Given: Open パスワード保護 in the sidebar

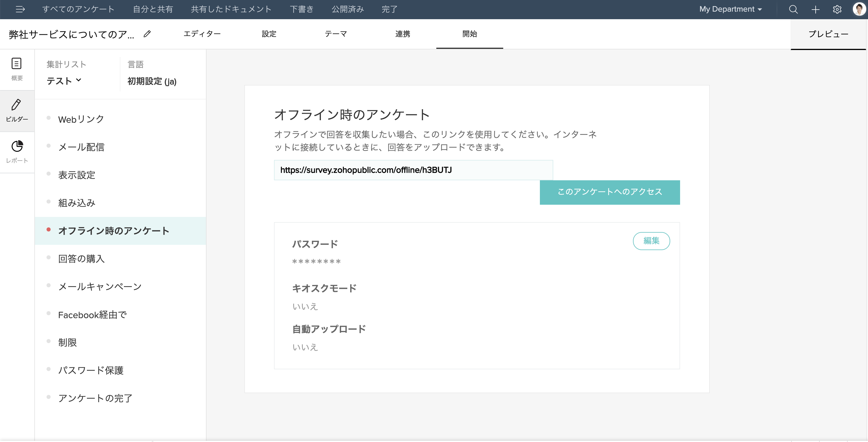Looking at the screenshot, I should tap(91, 370).
